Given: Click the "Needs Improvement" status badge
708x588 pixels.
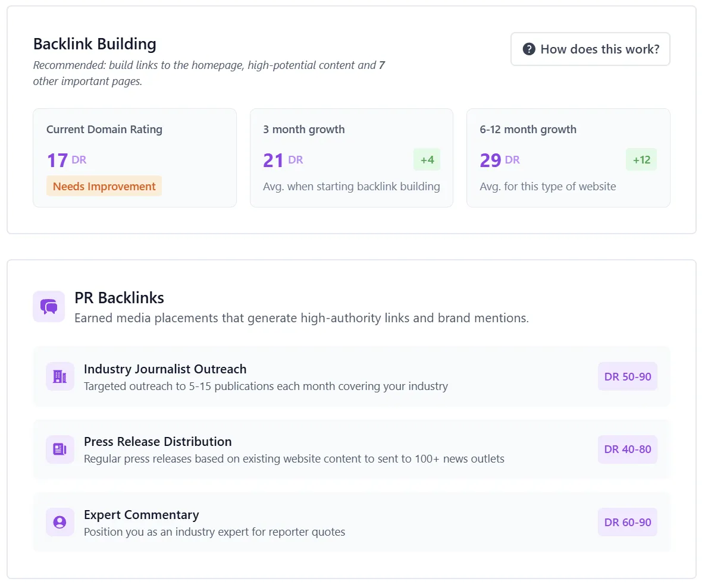Looking at the screenshot, I should (104, 186).
